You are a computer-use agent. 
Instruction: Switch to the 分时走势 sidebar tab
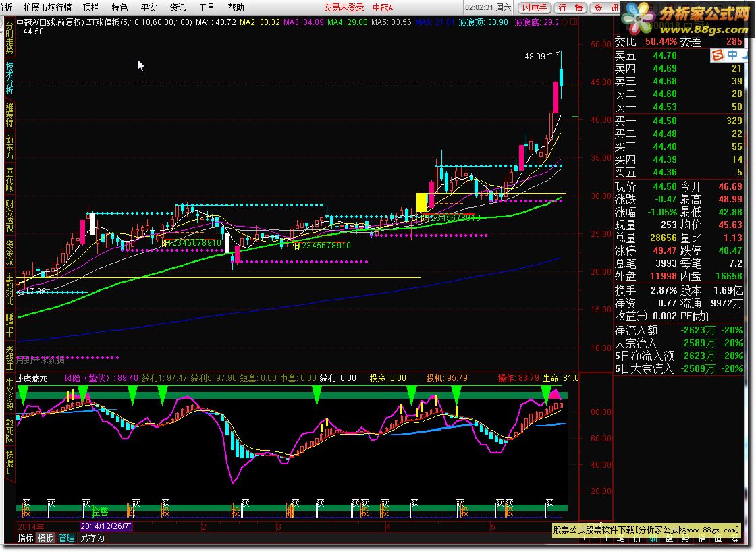point(9,38)
